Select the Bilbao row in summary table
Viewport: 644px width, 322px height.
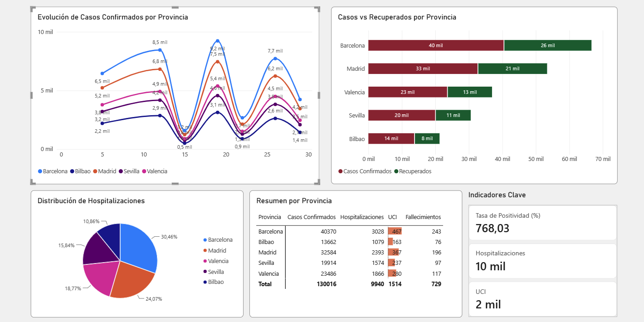(350, 242)
